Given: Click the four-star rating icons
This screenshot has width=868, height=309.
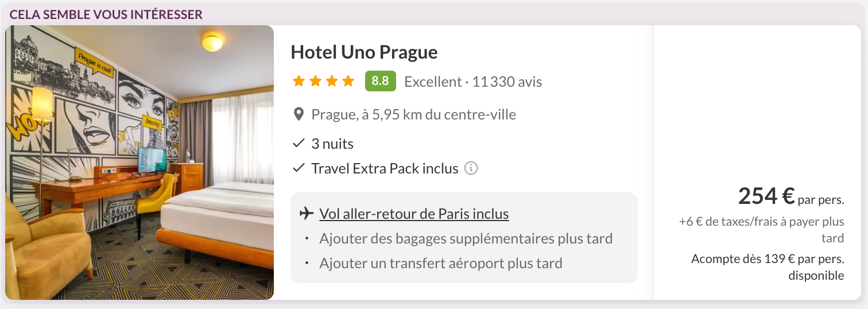Looking at the screenshot, I should [323, 82].
